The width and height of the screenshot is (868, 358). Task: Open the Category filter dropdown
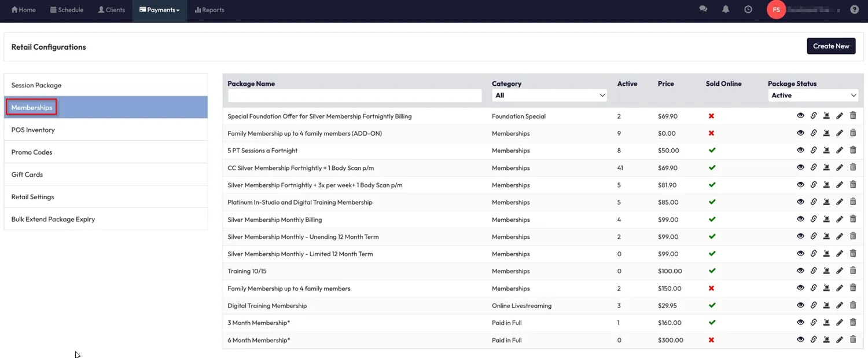tap(549, 96)
